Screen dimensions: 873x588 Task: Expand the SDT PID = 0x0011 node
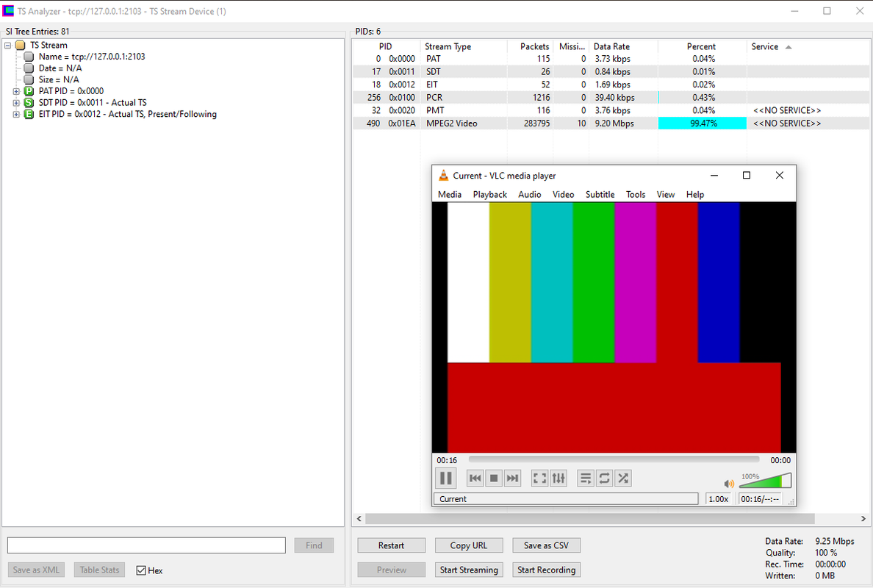pos(16,102)
